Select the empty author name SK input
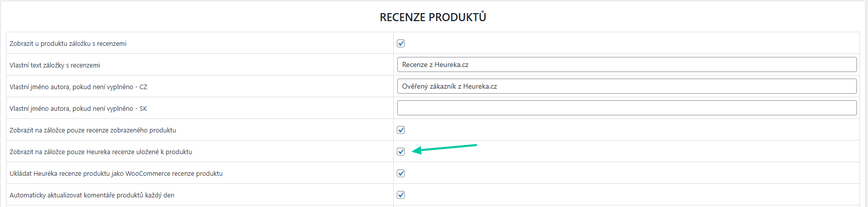The width and height of the screenshot is (868, 207). [x=627, y=108]
